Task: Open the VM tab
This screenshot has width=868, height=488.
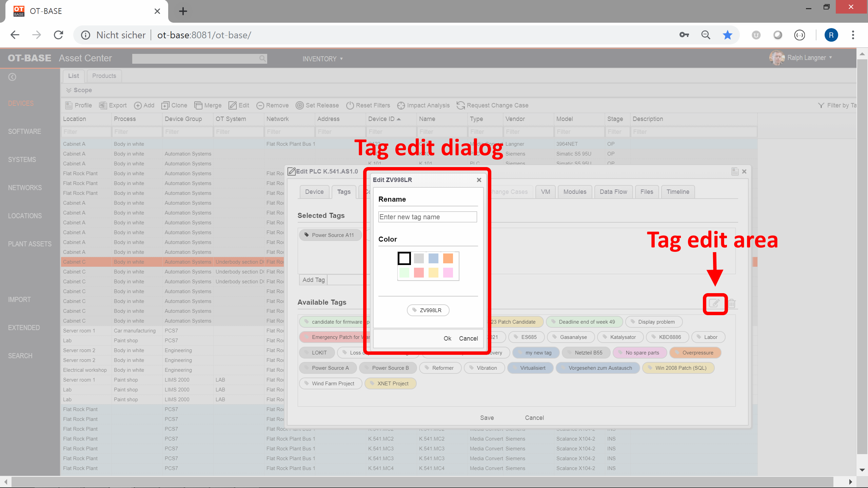Action: 546,192
